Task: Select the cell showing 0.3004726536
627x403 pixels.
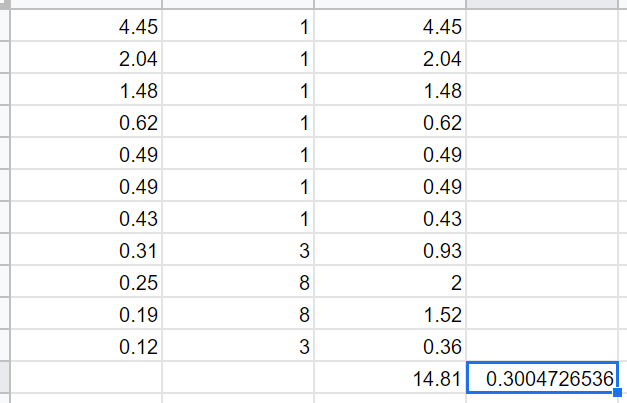Action: 542,378
